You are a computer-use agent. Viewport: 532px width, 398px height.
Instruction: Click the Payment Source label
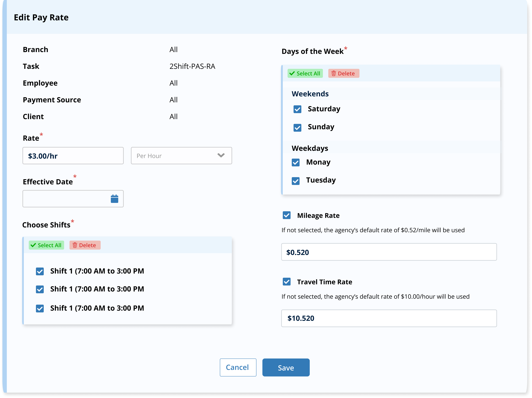tap(52, 100)
